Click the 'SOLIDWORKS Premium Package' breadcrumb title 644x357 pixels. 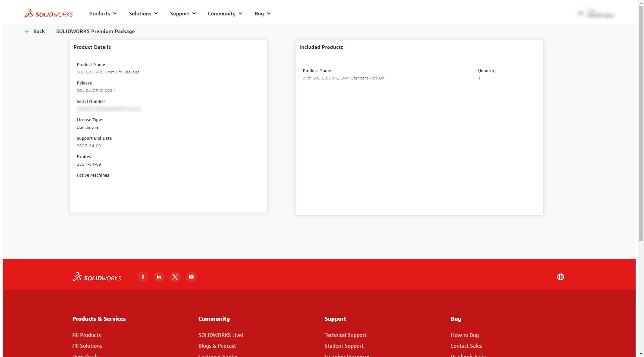tap(95, 31)
